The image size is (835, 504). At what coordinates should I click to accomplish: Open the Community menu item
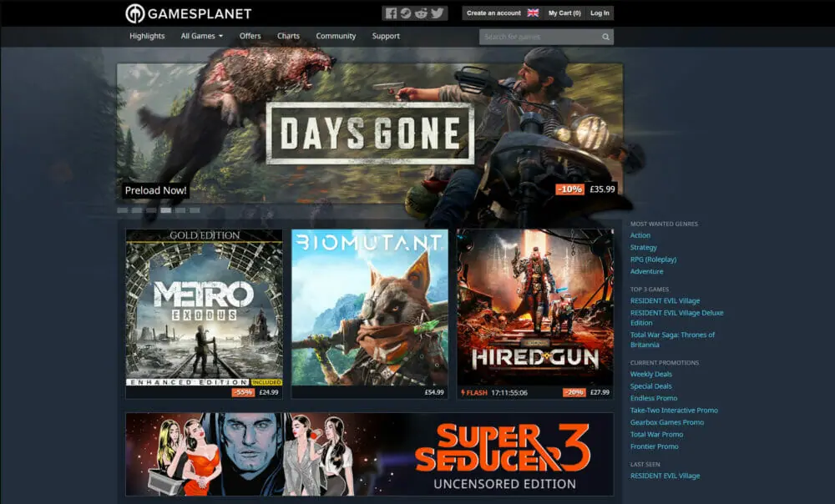[336, 37]
